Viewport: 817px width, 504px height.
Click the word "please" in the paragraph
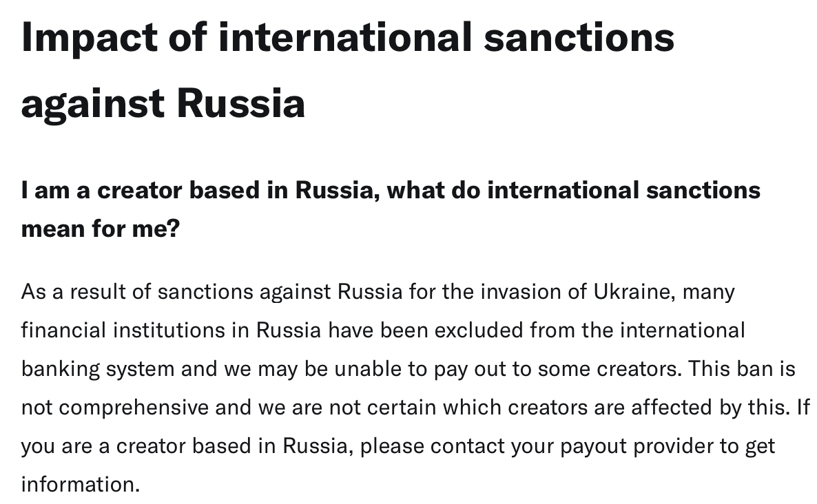(392, 447)
